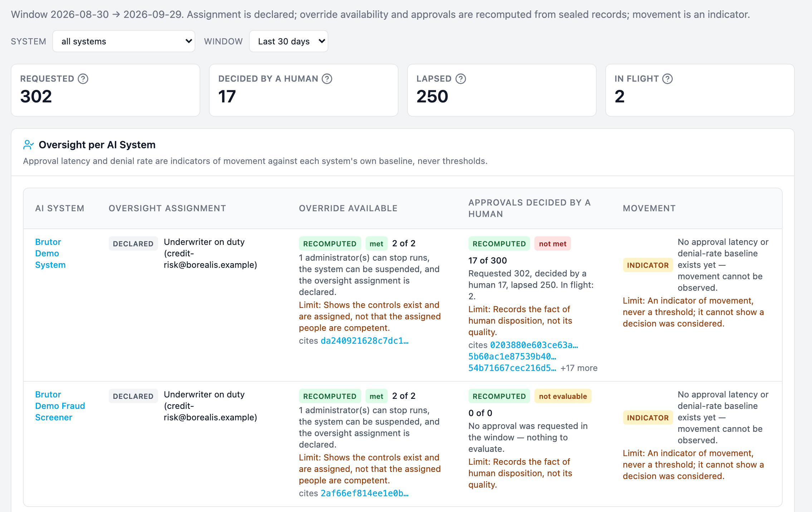
Task: Click the 'not evaluable' badge in Fraud Screener row
Action: (x=563, y=396)
